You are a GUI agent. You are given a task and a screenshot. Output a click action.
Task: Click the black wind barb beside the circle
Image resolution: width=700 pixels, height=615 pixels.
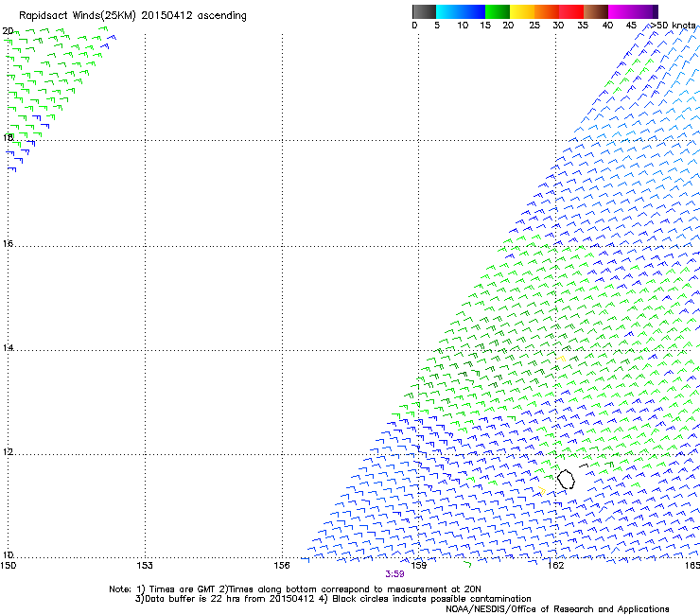click(x=584, y=466)
